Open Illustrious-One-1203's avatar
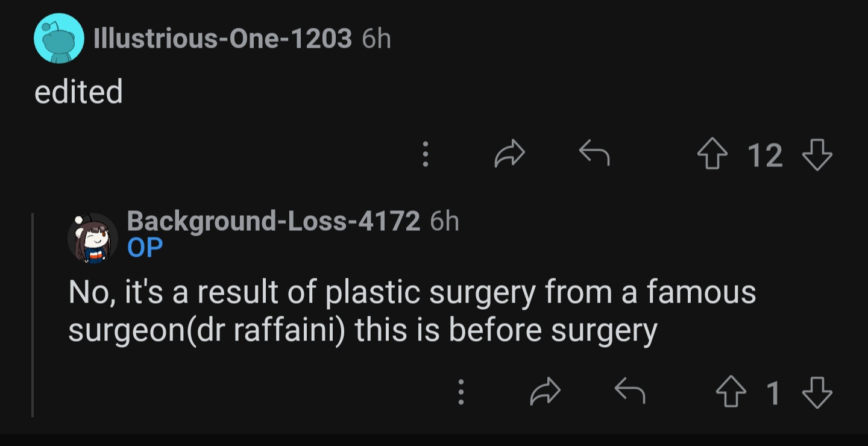Viewport: 868px width, 446px height. (x=58, y=39)
